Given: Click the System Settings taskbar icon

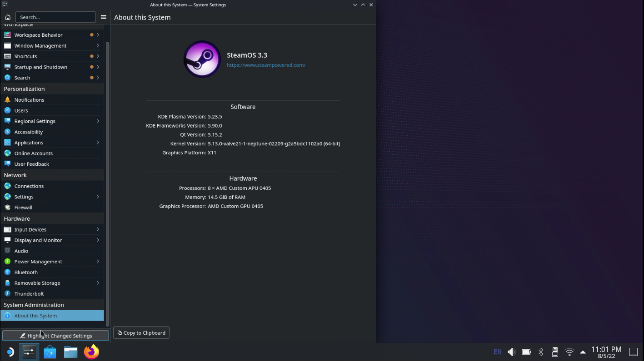Looking at the screenshot, I should pos(29,352).
